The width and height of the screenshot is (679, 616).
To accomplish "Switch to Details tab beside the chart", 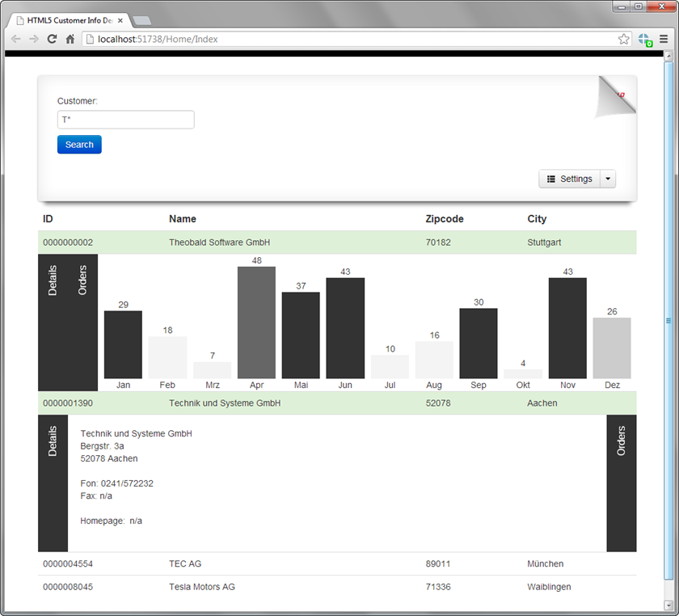I will (x=53, y=281).
